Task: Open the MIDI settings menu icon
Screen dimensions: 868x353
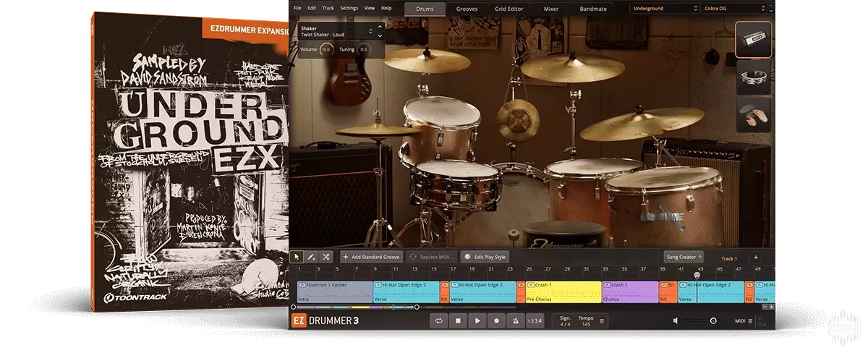Action: coord(750,320)
